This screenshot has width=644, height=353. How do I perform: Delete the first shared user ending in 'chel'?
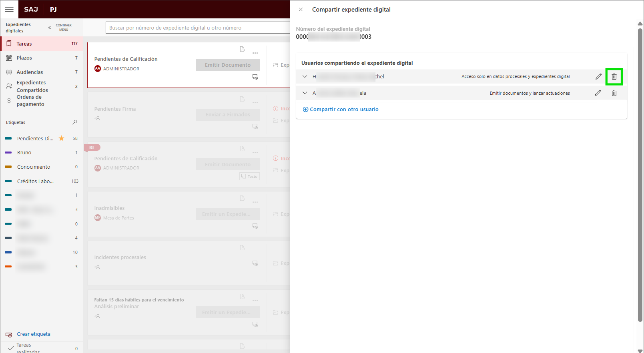(614, 77)
